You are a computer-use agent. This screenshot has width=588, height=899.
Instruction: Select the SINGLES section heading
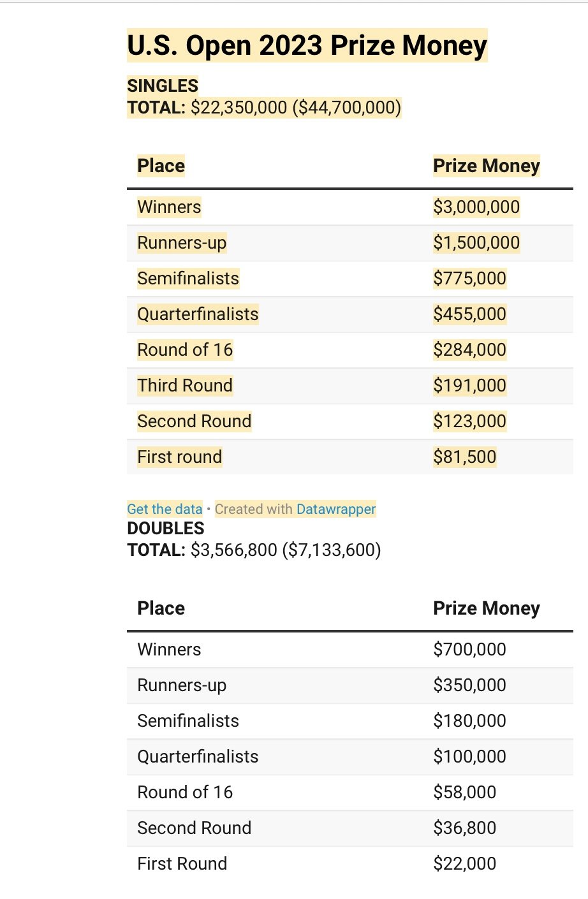(x=163, y=85)
